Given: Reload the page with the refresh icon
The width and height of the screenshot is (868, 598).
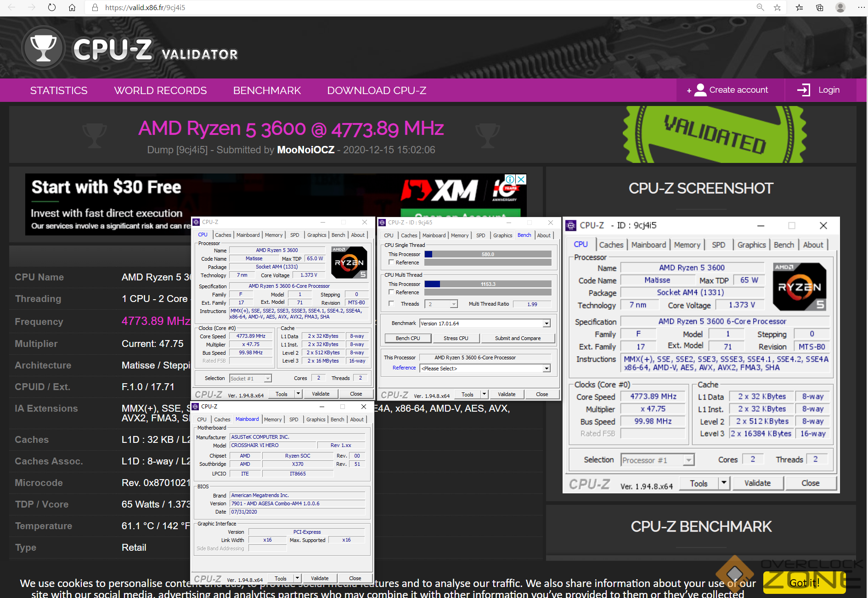Looking at the screenshot, I should [x=52, y=7].
